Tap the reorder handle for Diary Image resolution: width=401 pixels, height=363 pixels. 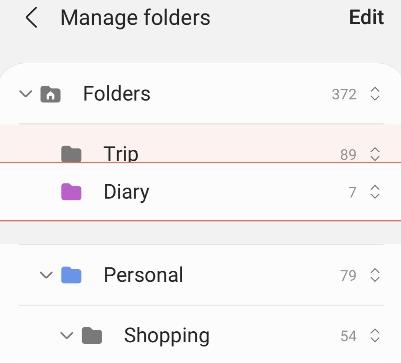pyautogui.click(x=375, y=192)
